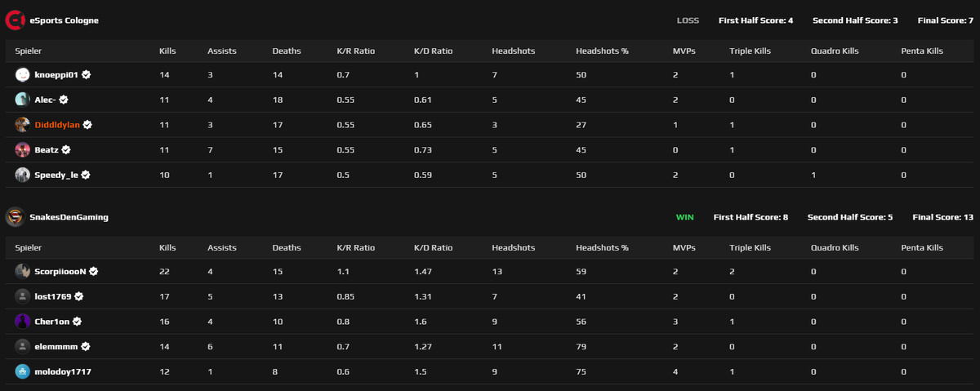The height and width of the screenshot is (391, 980).
Task: Click Spieler header in SnakesDenGaming table
Action: [x=28, y=247]
